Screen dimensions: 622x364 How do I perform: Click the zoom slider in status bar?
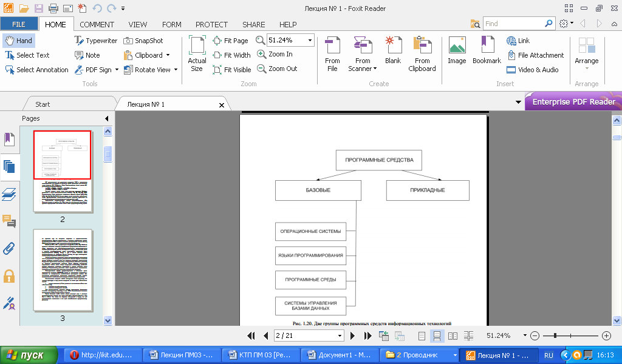(570, 335)
